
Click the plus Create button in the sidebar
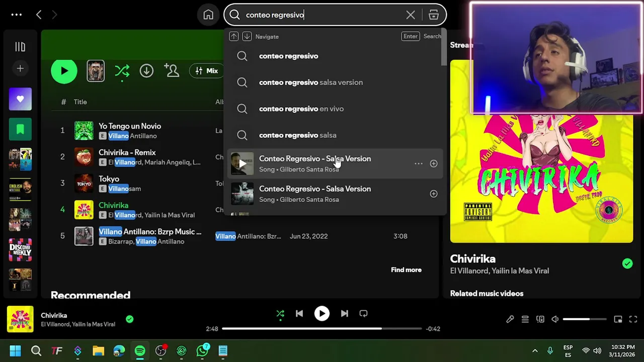(x=20, y=68)
